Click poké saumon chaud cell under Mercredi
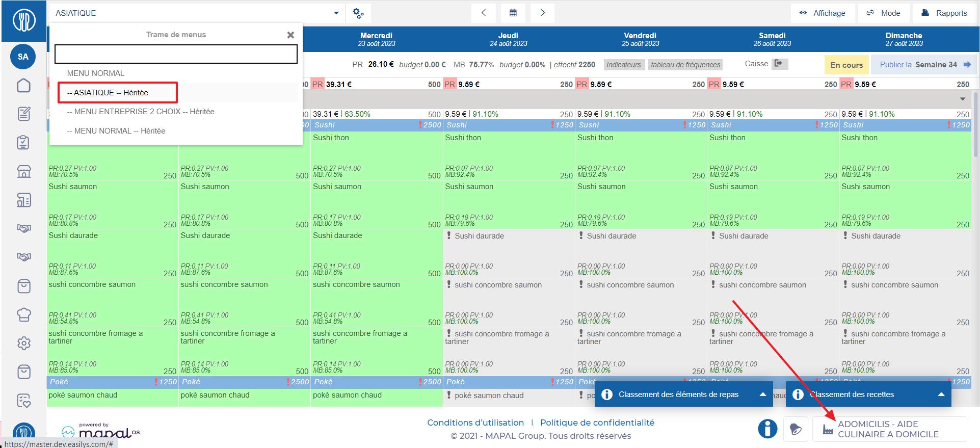Viewport: 980px width, 448px height. (377, 398)
